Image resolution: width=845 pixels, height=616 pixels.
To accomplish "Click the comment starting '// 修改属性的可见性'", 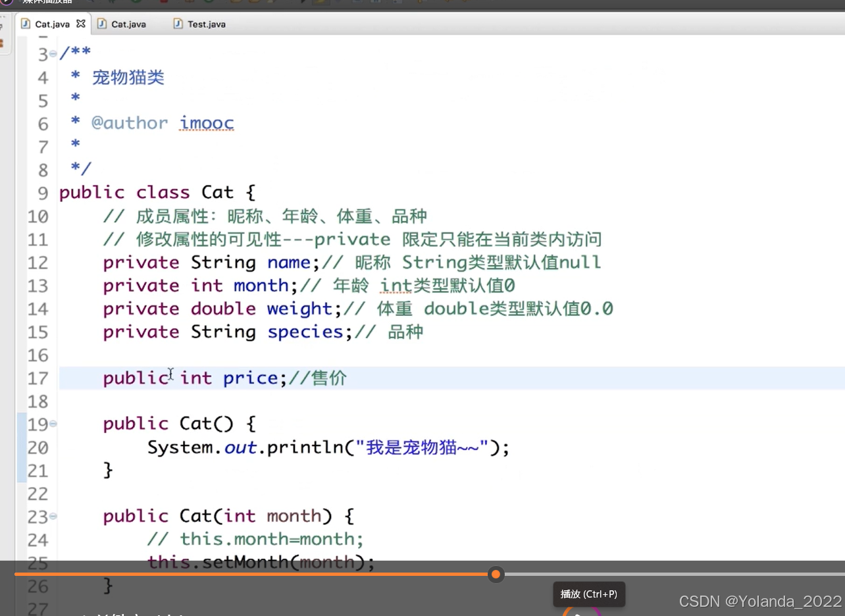I will point(352,239).
